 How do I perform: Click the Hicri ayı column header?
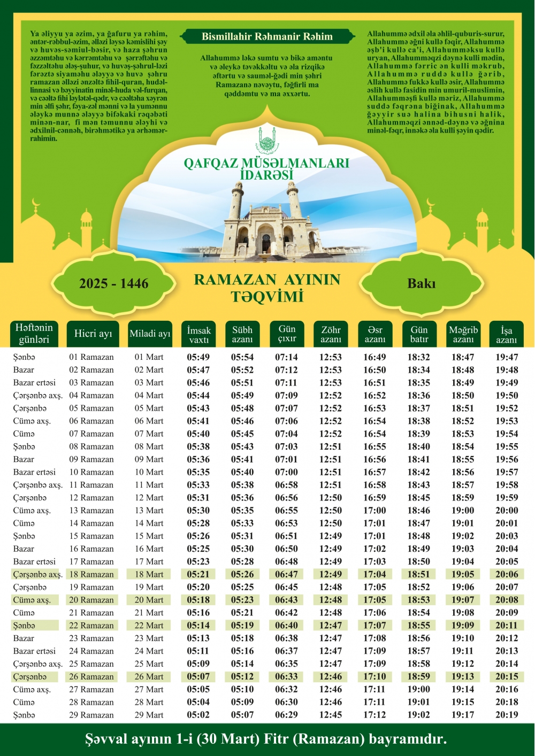click(x=94, y=334)
